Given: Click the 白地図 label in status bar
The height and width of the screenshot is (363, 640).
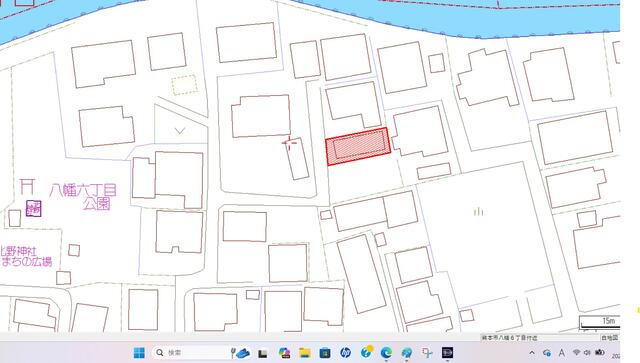Looking at the screenshot, I should 609,338.
